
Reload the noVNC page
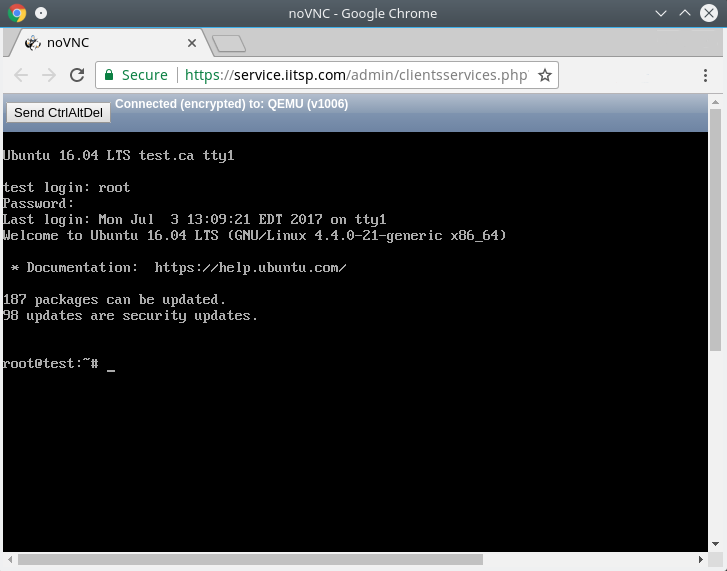pyautogui.click(x=77, y=75)
